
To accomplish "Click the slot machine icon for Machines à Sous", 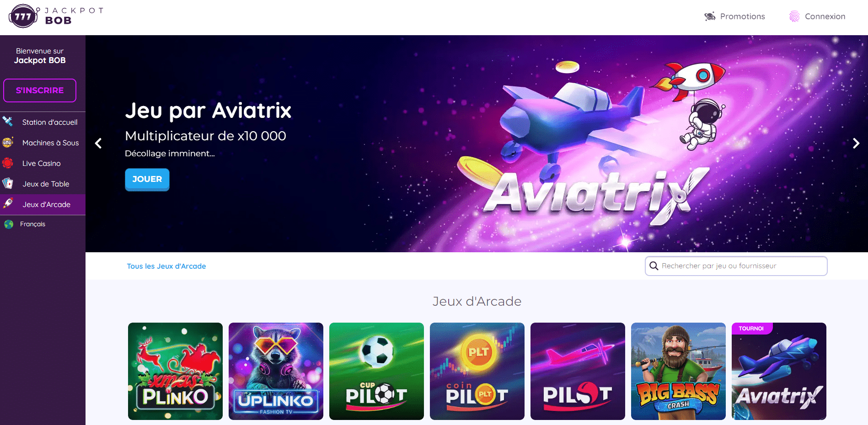I will point(8,142).
